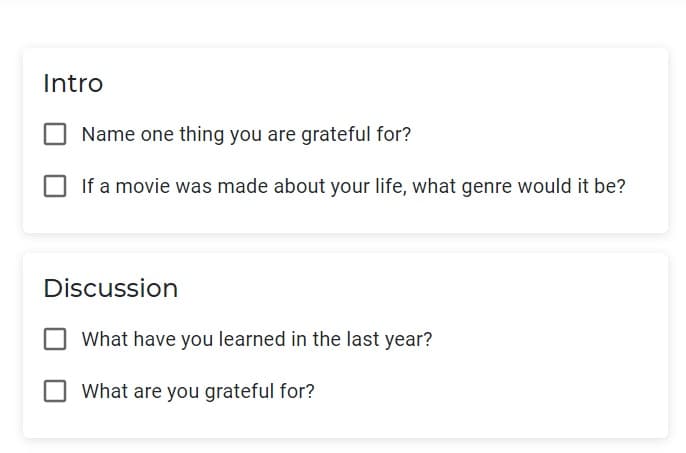
Task: Click empty space right of the Discussion heading
Action: [x=416, y=288]
